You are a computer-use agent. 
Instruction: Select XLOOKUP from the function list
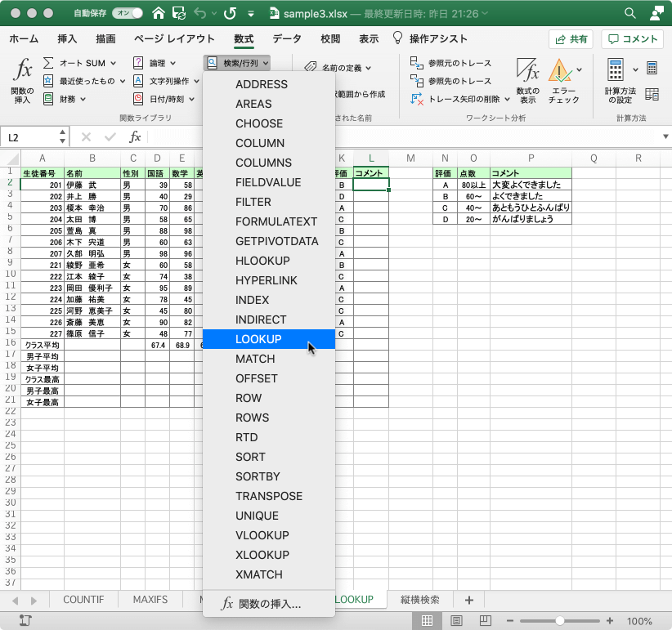coord(269,555)
